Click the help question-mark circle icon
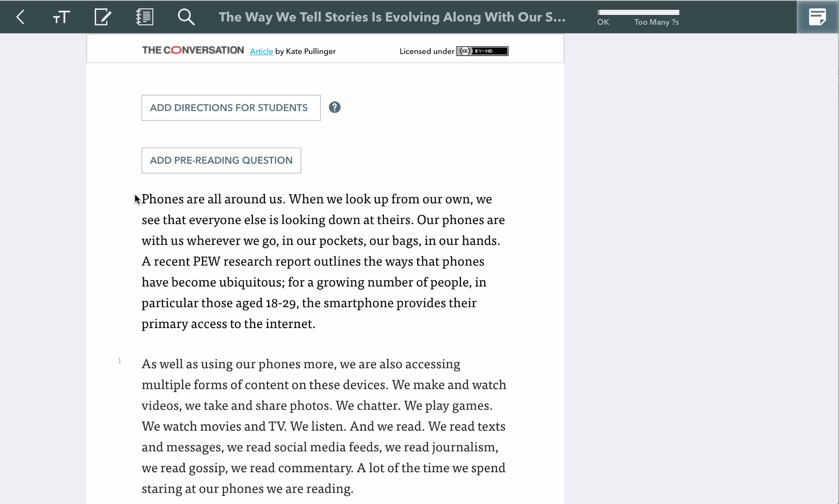The width and height of the screenshot is (839, 504). (x=335, y=107)
